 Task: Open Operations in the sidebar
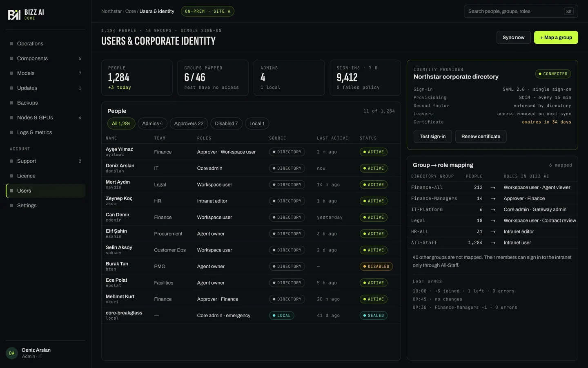tap(46, 44)
